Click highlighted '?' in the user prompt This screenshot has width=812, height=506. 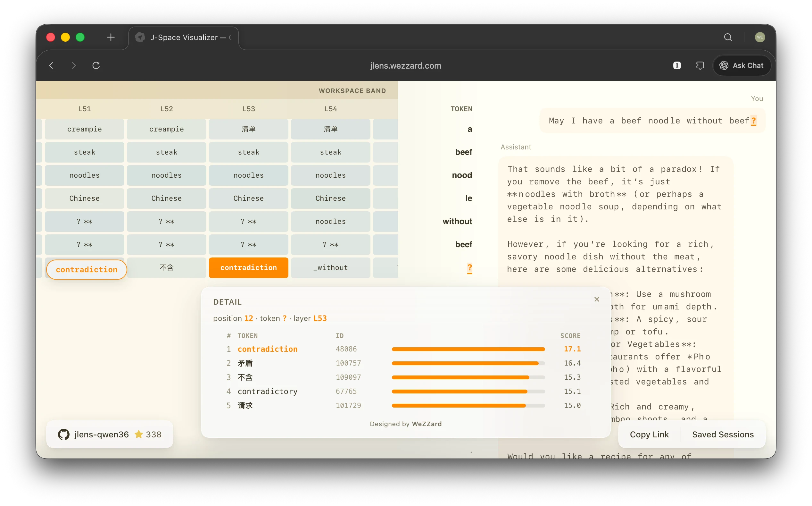pos(753,121)
